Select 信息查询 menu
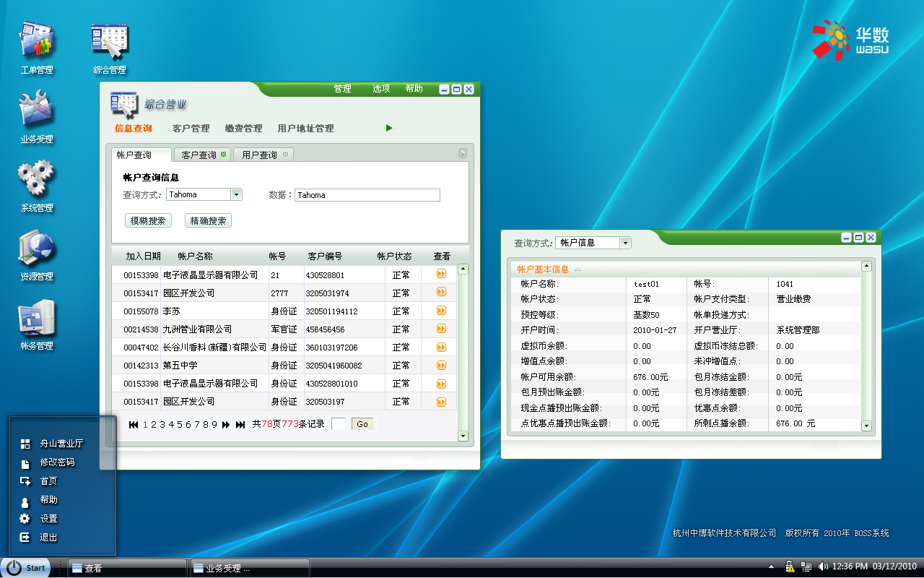The width and height of the screenshot is (924, 578). click(x=133, y=129)
